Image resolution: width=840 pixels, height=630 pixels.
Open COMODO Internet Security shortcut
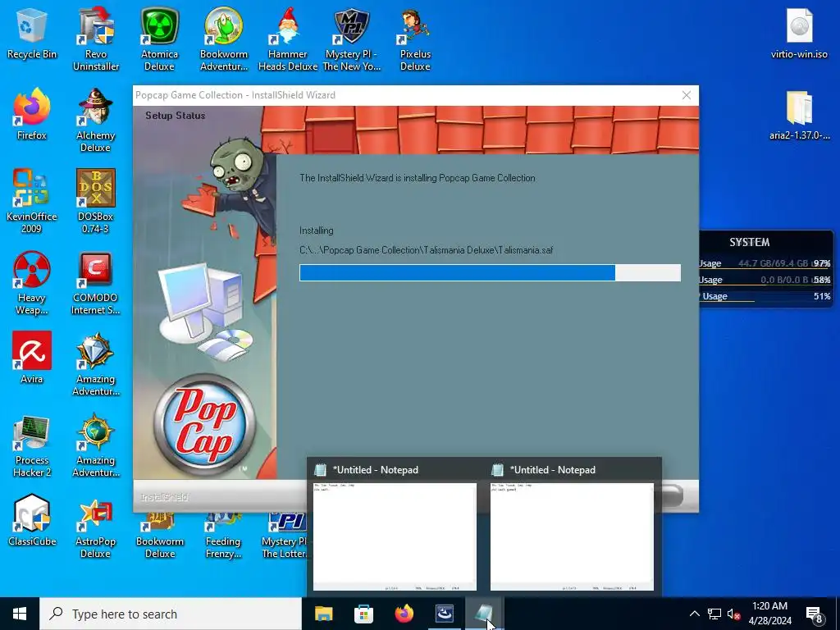point(95,283)
